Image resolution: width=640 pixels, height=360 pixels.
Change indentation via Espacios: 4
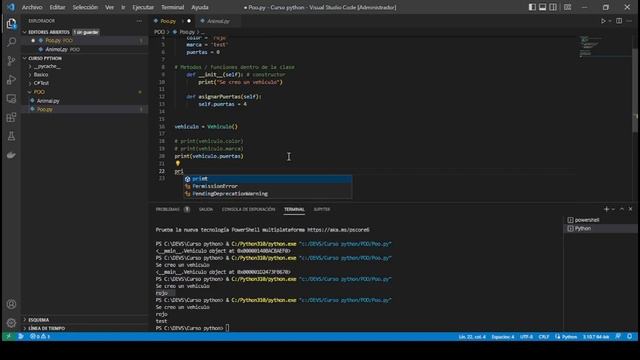[503, 337]
